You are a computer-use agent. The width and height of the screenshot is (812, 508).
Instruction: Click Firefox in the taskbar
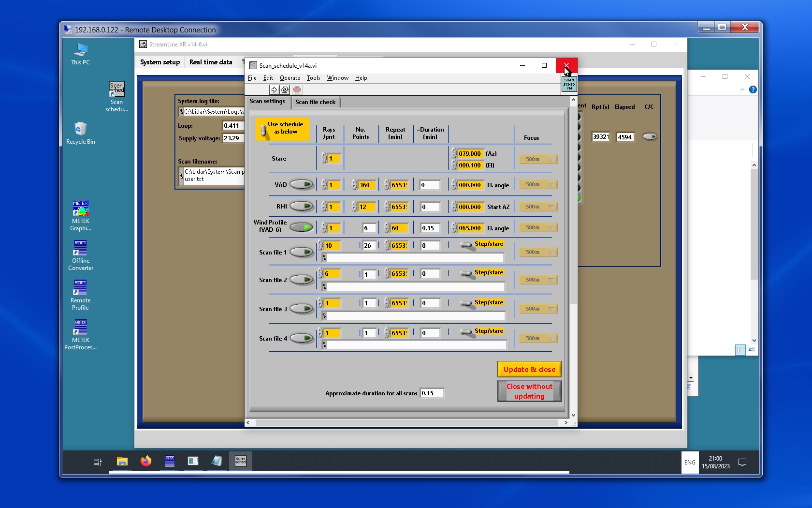pos(145,462)
